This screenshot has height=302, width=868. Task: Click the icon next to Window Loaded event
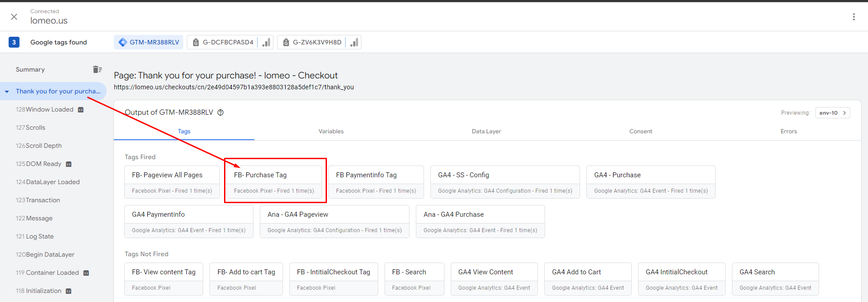pyautogui.click(x=81, y=110)
